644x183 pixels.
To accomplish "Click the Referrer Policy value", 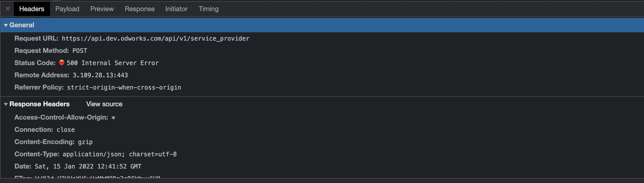I will [124, 88].
